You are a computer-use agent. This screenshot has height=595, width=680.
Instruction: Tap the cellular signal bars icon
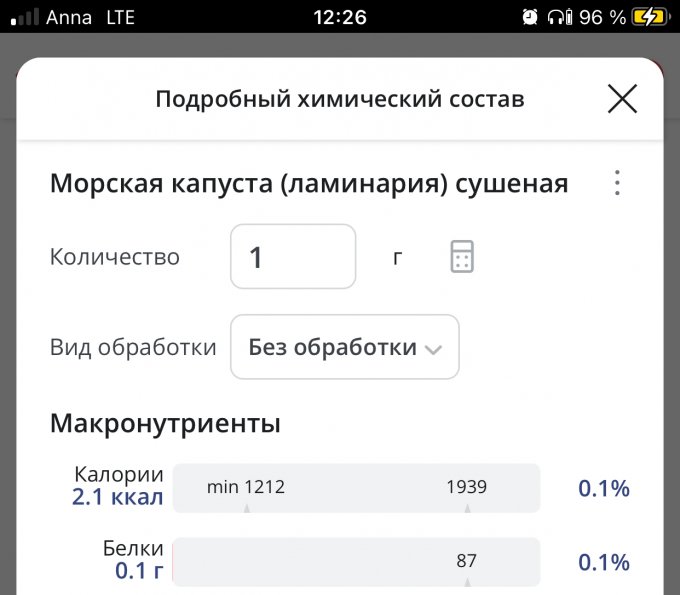click(27, 17)
